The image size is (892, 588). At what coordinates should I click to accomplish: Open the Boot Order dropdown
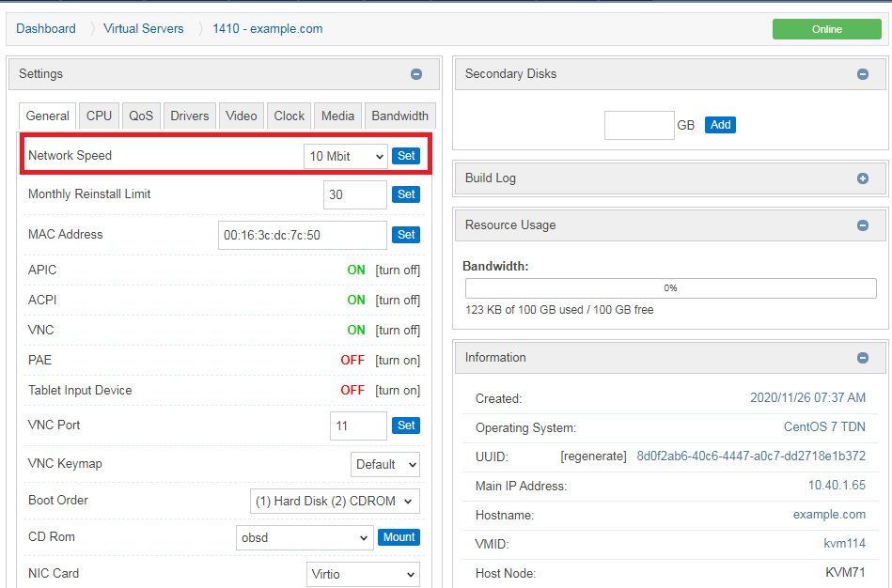pyautogui.click(x=335, y=502)
